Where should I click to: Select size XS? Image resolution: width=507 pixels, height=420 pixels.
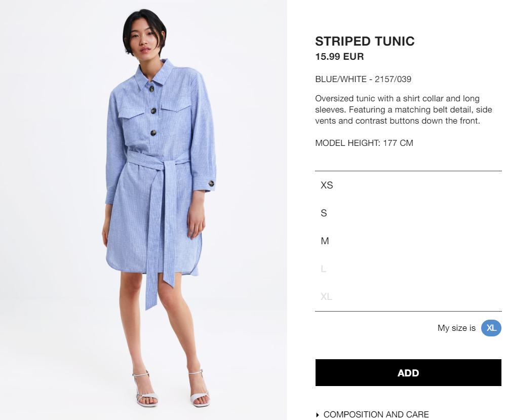coord(408,185)
